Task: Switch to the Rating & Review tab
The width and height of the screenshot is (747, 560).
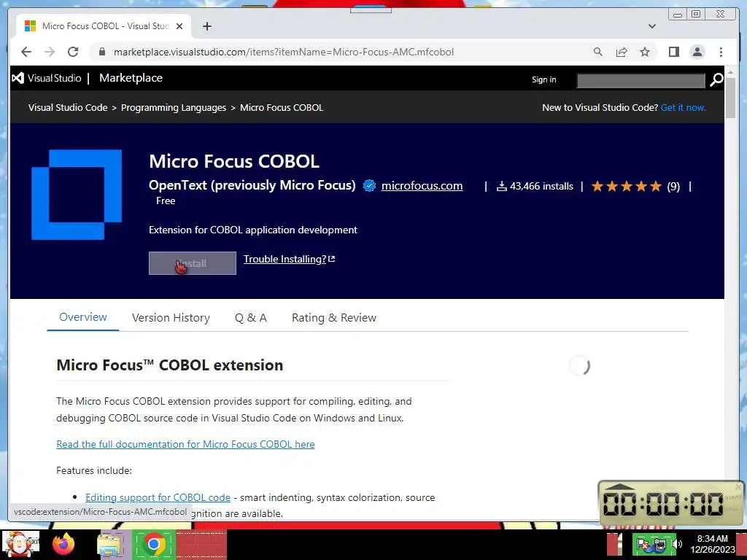Action: [334, 318]
